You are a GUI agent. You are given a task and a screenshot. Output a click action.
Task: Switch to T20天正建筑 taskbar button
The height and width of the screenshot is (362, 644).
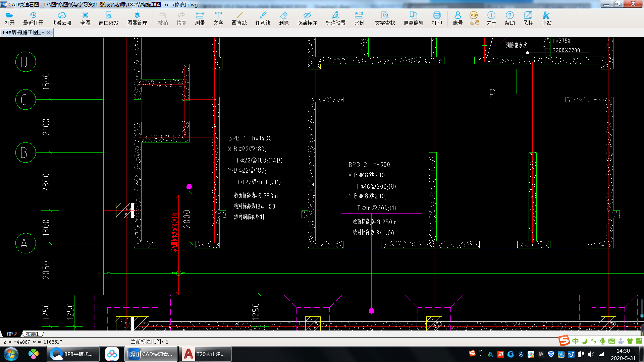pos(205,354)
